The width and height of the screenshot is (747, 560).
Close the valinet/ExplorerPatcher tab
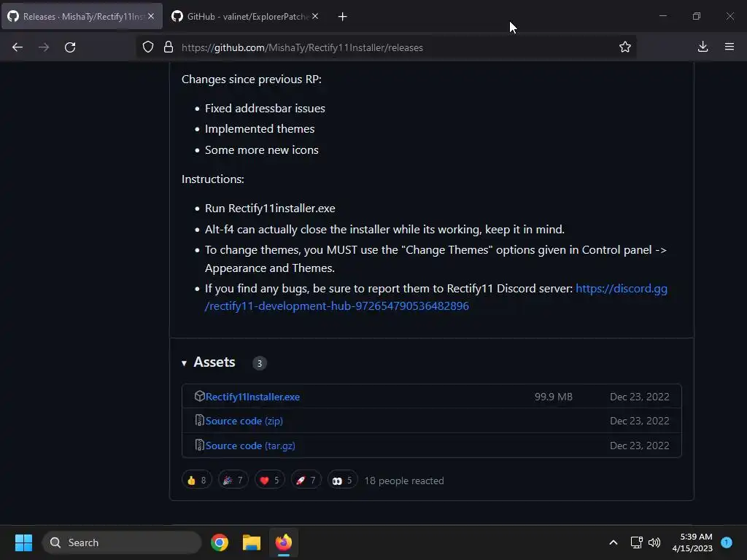click(x=315, y=16)
